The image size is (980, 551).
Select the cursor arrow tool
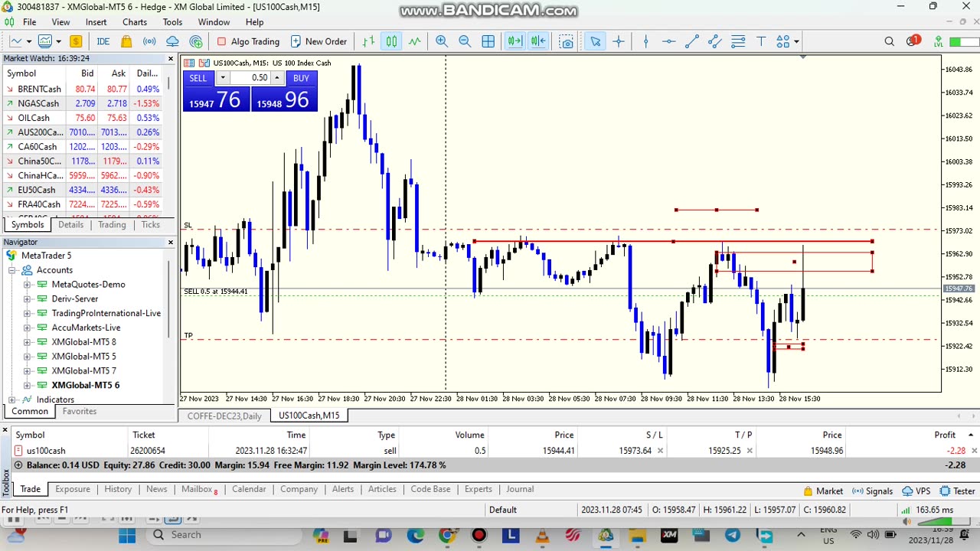595,41
